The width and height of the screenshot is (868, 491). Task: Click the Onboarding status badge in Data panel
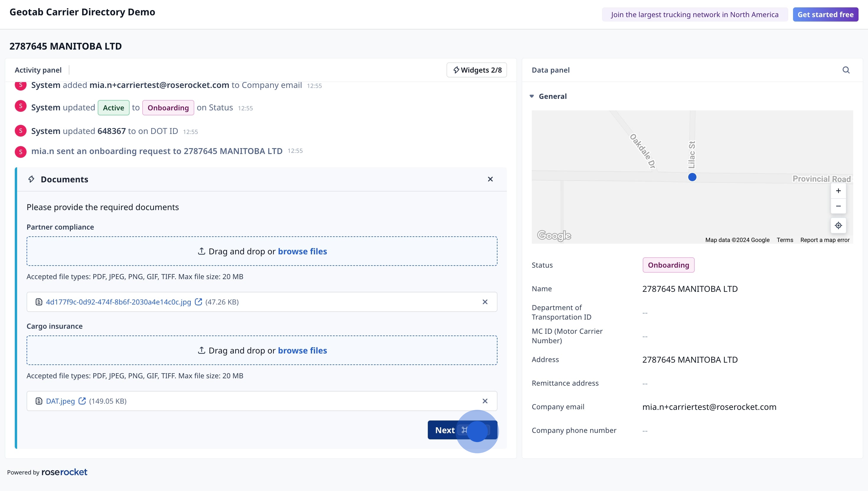click(x=668, y=265)
